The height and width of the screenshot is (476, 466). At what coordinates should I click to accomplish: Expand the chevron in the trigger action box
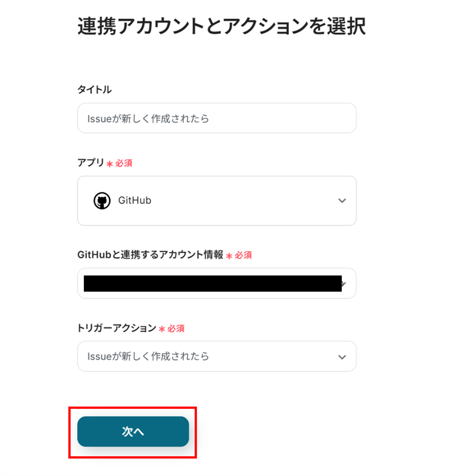tap(342, 357)
